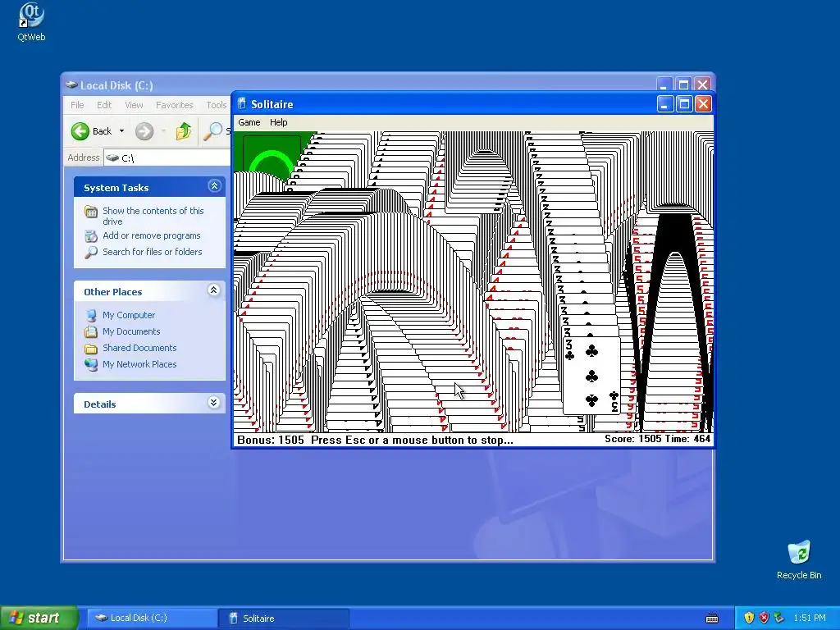Open the Game menu in Solitaire

pyautogui.click(x=249, y=122)
